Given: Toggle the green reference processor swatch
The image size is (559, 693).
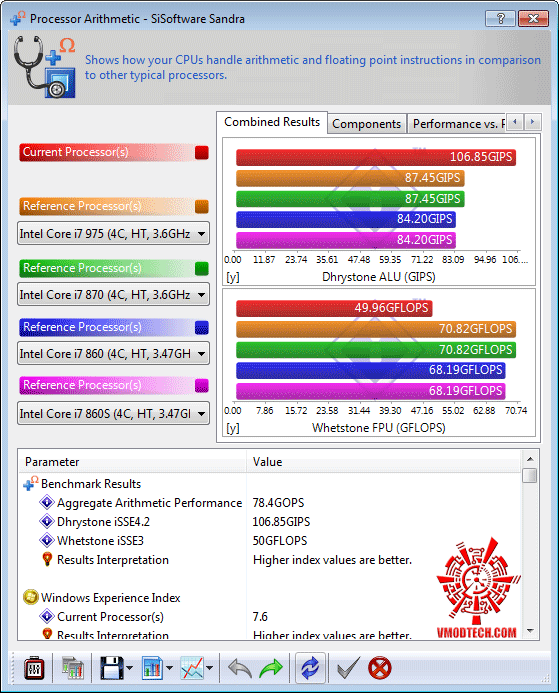Looking at the screenshot, I should click(x=202, y=268).
